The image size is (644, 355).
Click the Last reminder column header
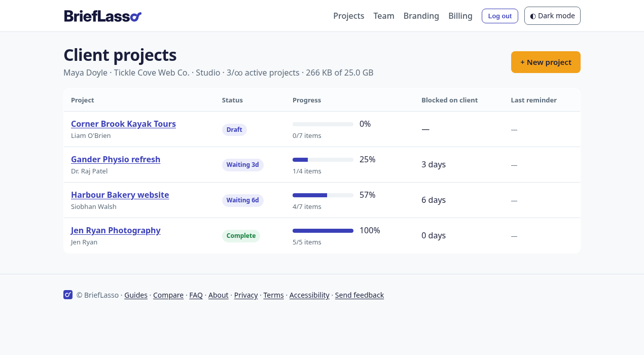[x=534, y=100]
